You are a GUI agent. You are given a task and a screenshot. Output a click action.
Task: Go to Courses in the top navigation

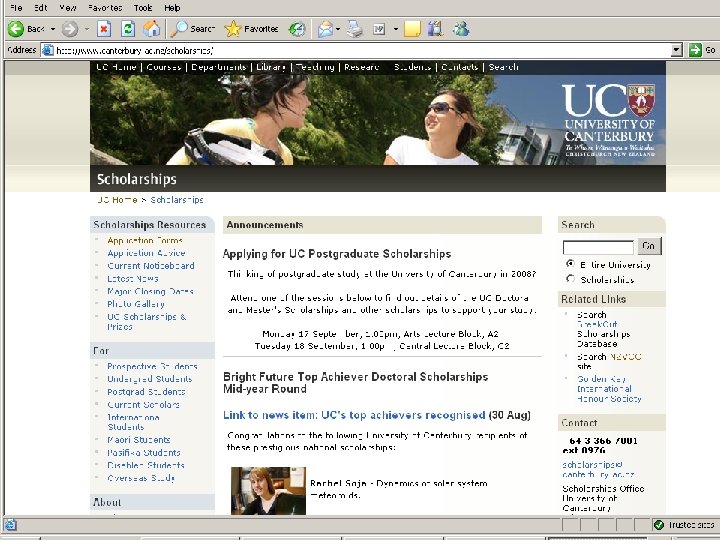[x=164, y=67]
